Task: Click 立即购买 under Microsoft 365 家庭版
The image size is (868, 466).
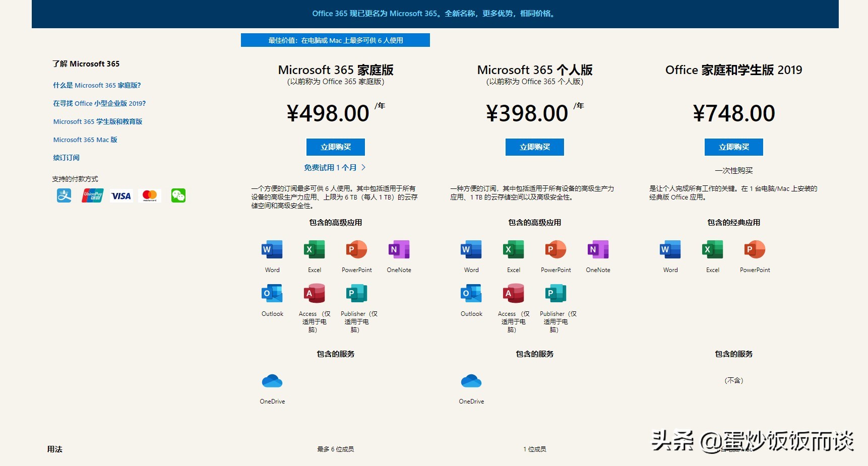Action: [x=335, y=147]
